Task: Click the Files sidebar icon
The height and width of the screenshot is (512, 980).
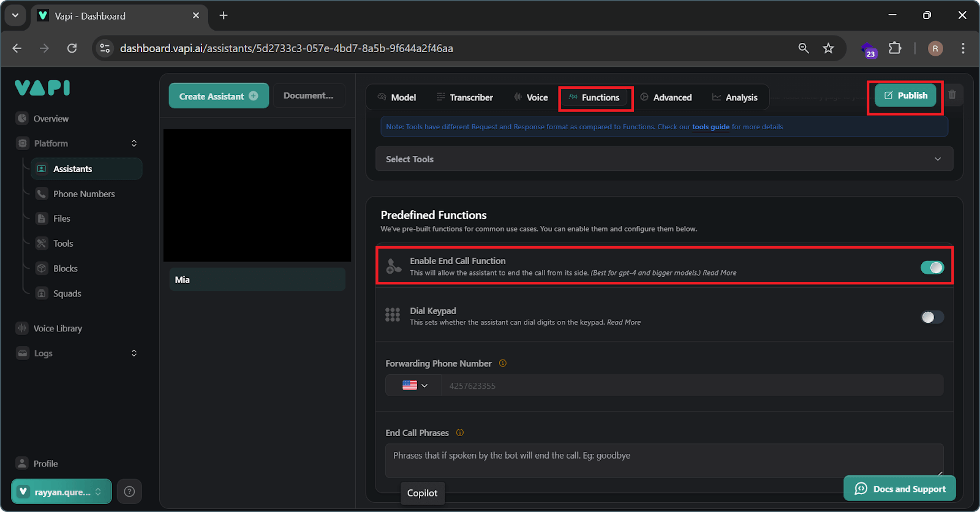Action: [42, 219]
